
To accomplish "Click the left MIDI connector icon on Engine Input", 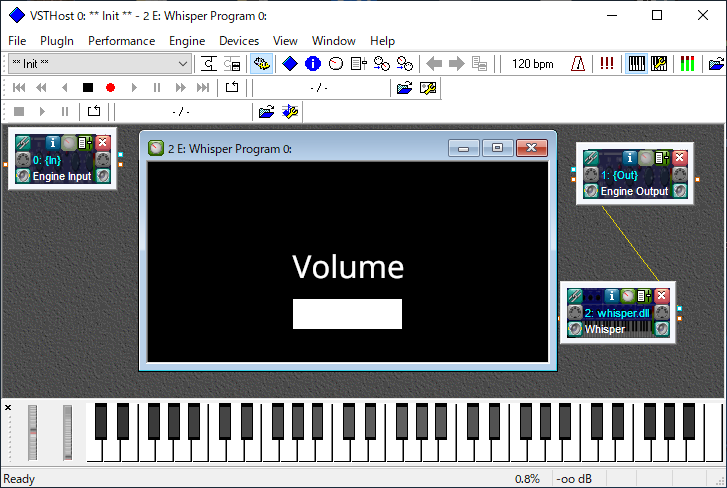I will 22,159.
